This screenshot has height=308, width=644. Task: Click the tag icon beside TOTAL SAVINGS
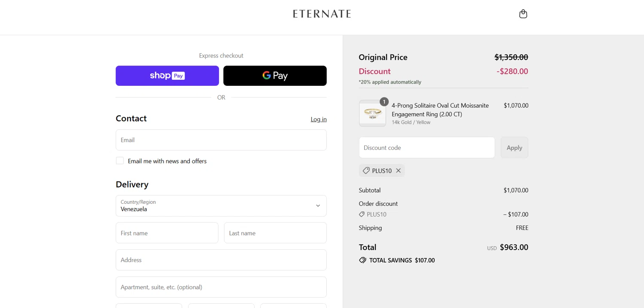(x=363, y=260)
